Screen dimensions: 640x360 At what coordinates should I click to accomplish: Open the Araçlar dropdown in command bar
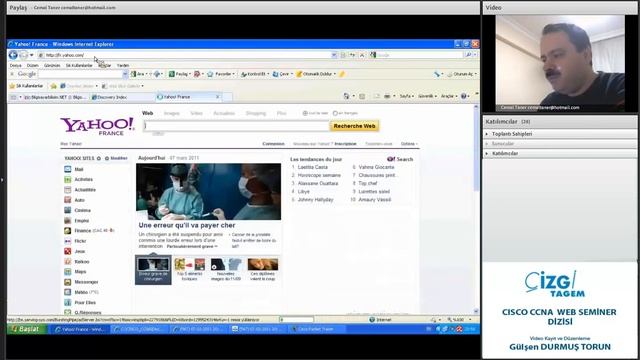(x=449, y=96)
